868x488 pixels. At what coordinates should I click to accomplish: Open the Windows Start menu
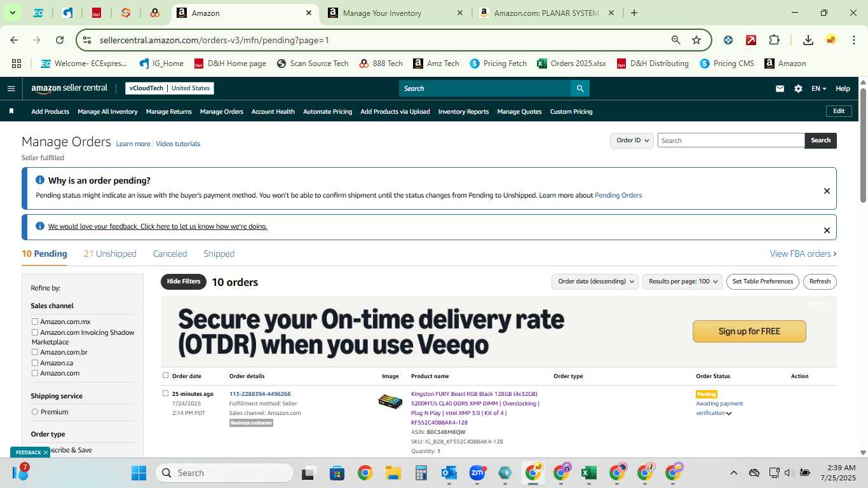coord(139,473)
